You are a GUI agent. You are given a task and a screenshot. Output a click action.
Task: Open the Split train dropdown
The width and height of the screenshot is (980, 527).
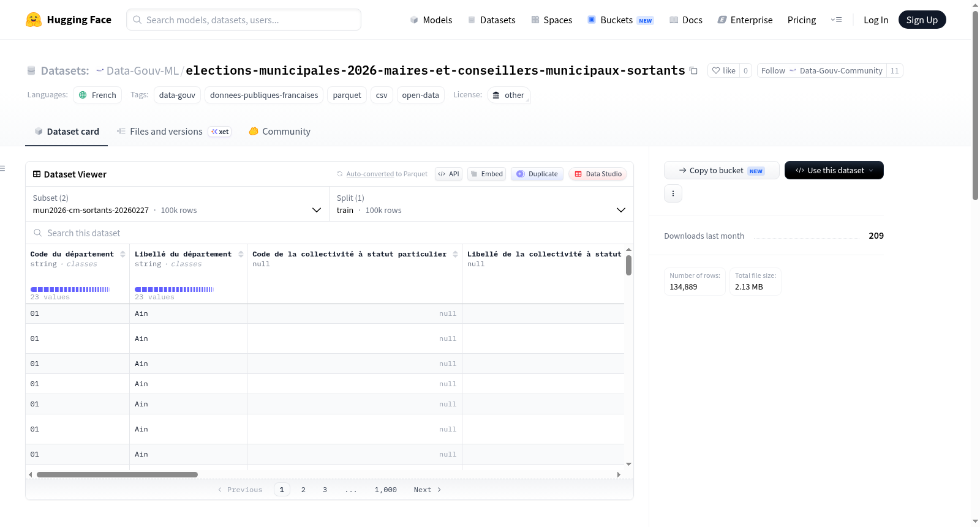(x=481, y=204)
